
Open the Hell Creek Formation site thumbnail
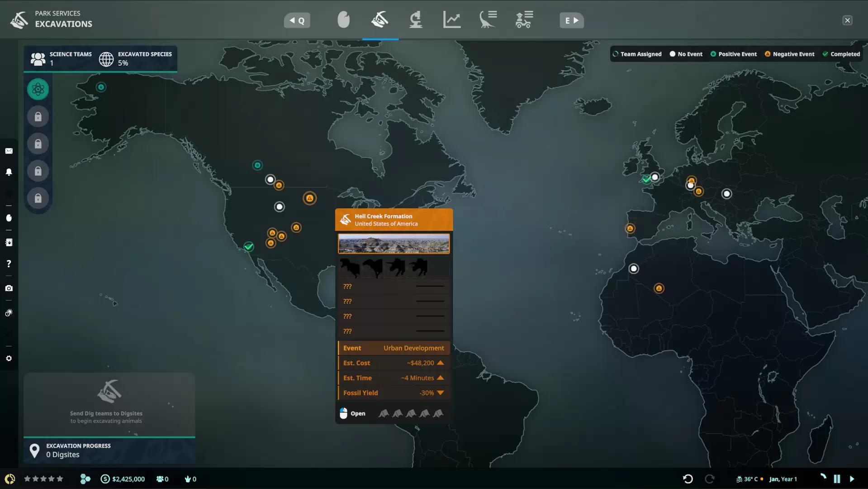394,244
